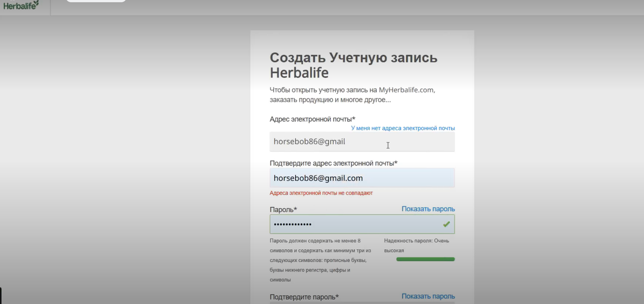The image size is (644, 304).
Task: Click error text 'Адреса электронной почты не совпадают'
Action: pos(321,193)
